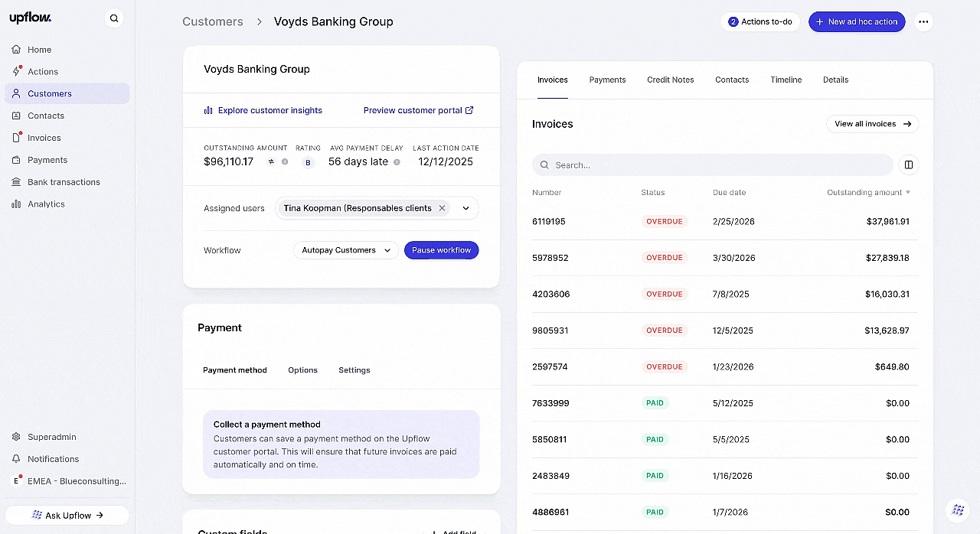Click the due date 3/30/2026
Image resolution: width=980 pixels, height=534 pixels.
733,258
